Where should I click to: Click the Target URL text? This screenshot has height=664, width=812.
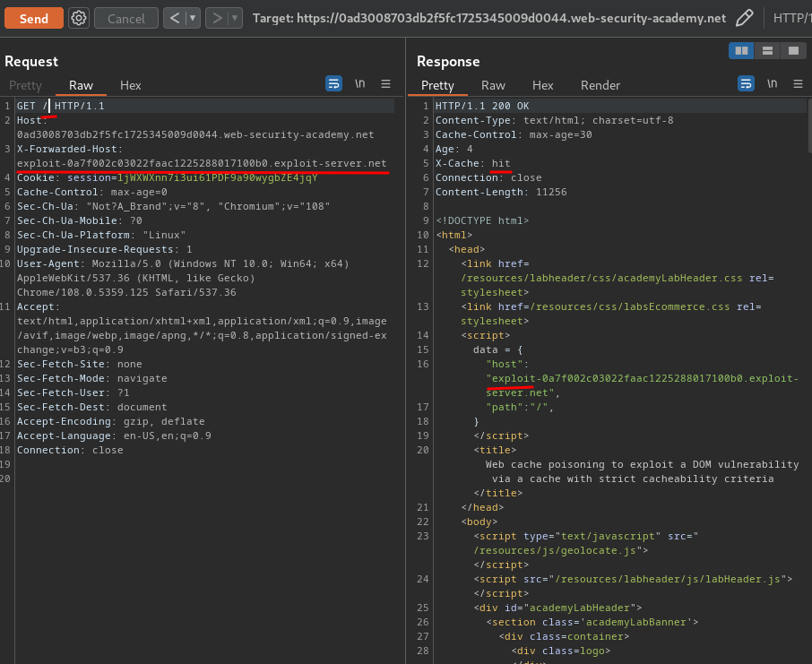(488, 18)
